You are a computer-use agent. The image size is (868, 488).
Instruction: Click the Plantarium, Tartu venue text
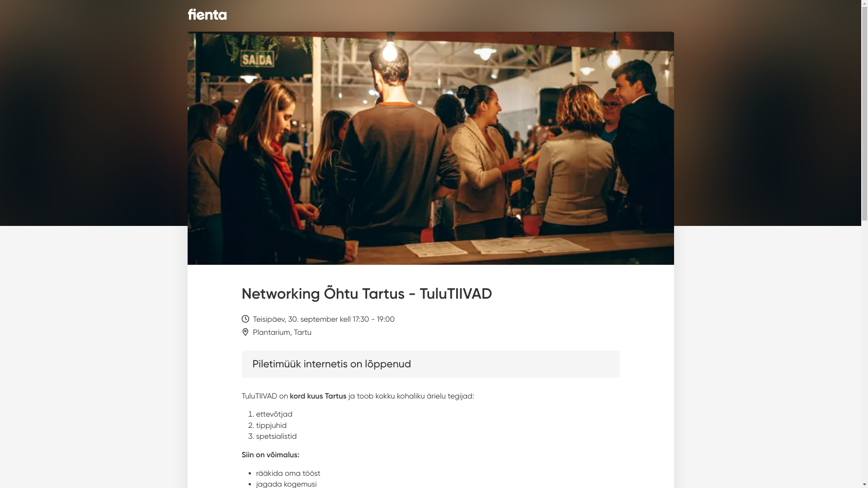pos(282,332)
